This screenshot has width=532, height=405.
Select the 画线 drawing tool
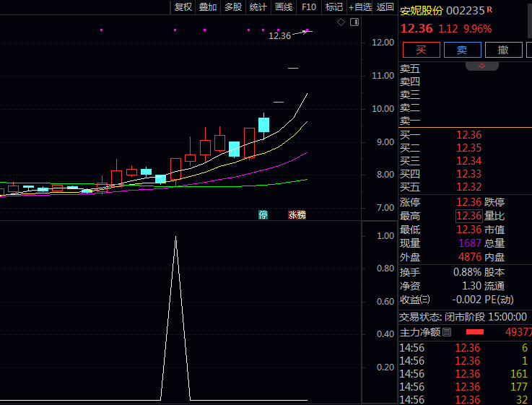click(284, 7)
